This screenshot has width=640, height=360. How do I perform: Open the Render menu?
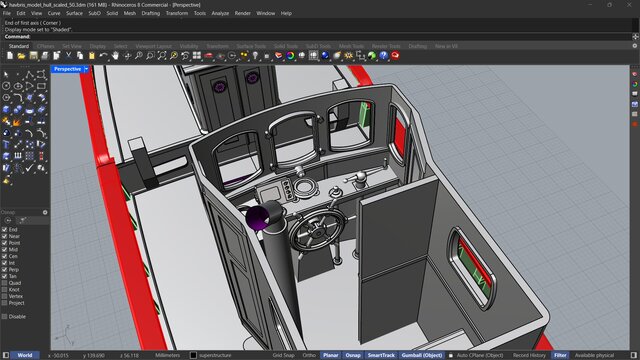[x=242, y=13]
